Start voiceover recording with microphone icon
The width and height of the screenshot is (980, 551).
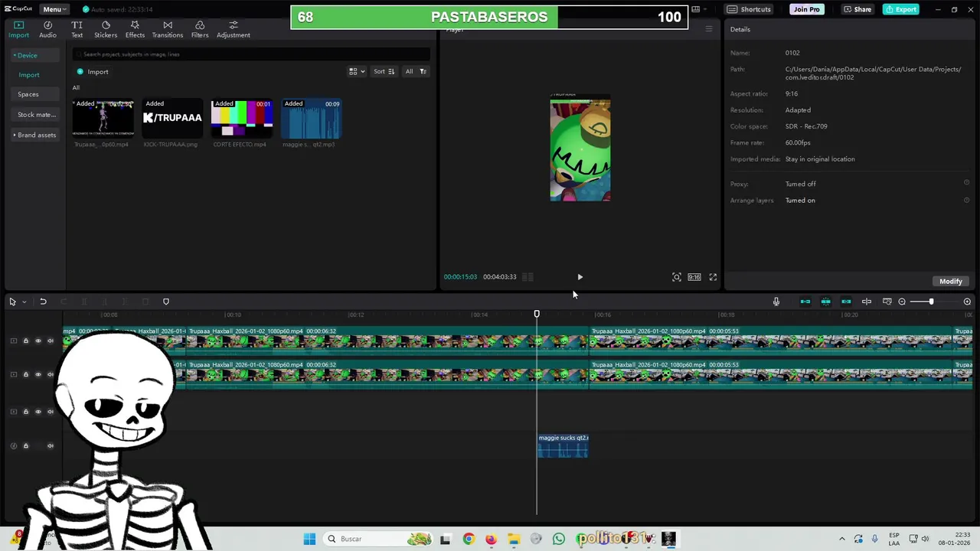tap(776, 302)
